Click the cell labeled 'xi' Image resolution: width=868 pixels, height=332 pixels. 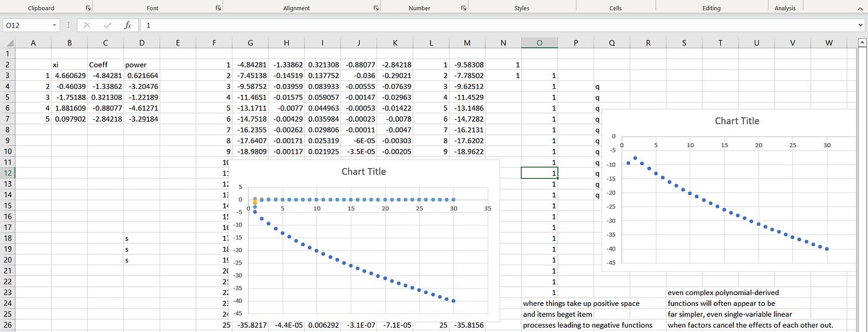[x=69, y=64]
